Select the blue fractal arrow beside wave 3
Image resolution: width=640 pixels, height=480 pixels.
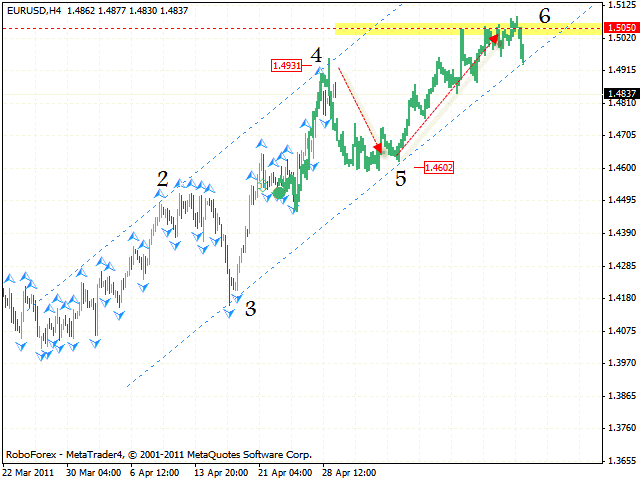click(237, 297)
